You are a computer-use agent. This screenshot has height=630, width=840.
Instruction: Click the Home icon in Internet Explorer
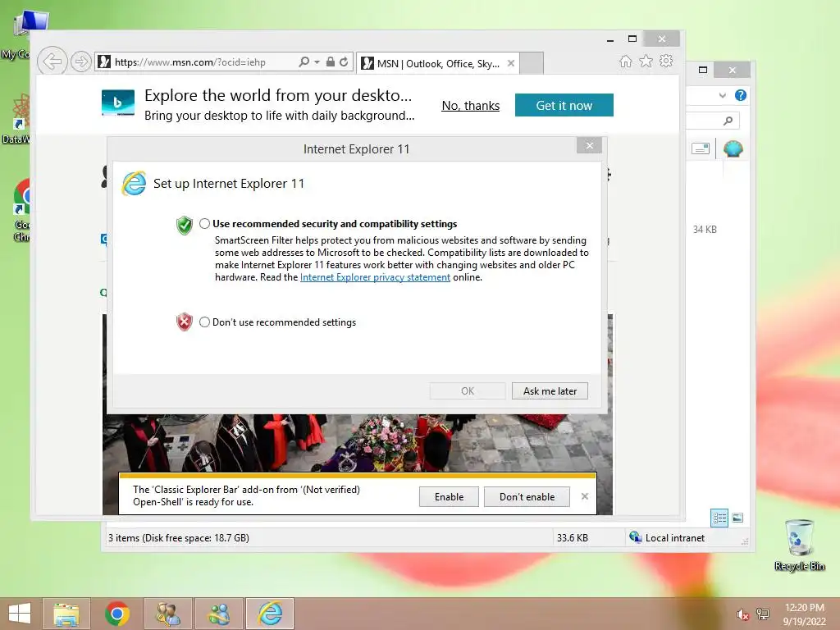tap(625, 62)
